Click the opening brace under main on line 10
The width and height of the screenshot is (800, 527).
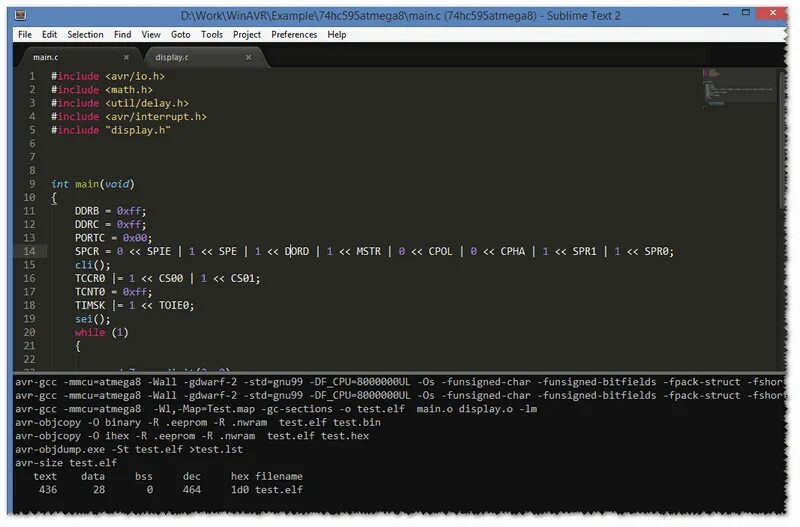(x=54, y=198)
